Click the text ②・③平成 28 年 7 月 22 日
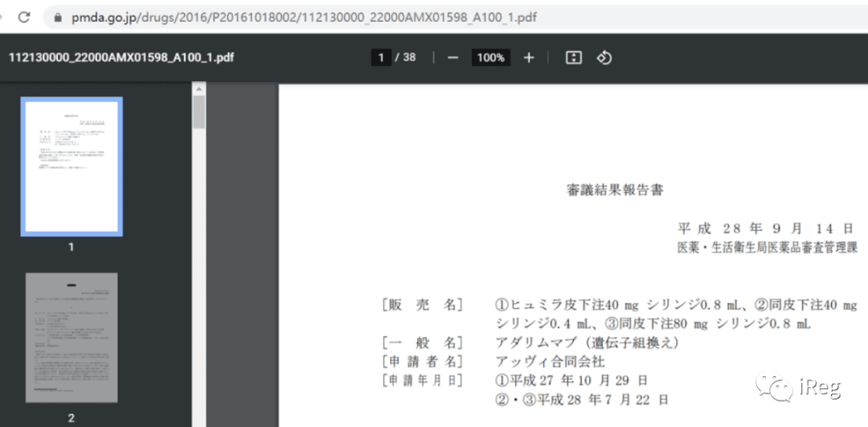Image resolution: width=868 pixels, height=427 pixels. [581, 400]
